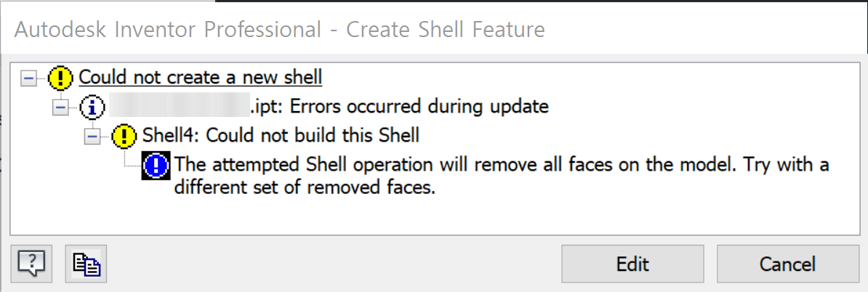Click yellow warning icon beside 'Could not create a new shell'
Image resolution: width=868 pixels, height=292 pixels.
pos(61,77)
